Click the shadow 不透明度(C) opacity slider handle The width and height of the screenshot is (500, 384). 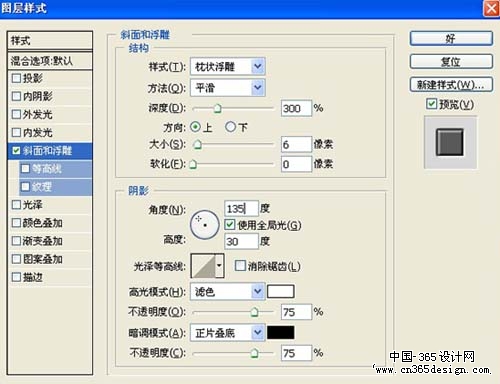pos(254,353)
